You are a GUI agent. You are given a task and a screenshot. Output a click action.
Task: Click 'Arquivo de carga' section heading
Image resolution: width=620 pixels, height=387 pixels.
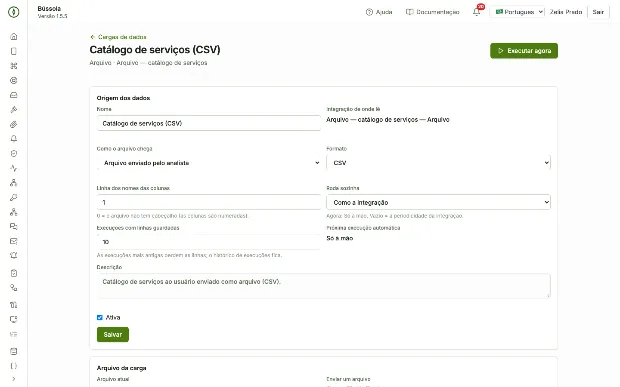click(x=121, y=368)
